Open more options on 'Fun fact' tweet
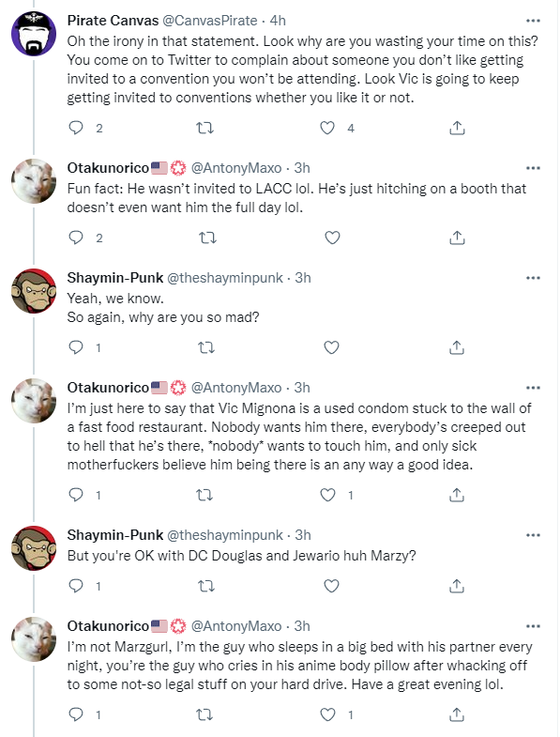560x737 pixels. click(x=533, y=168)
